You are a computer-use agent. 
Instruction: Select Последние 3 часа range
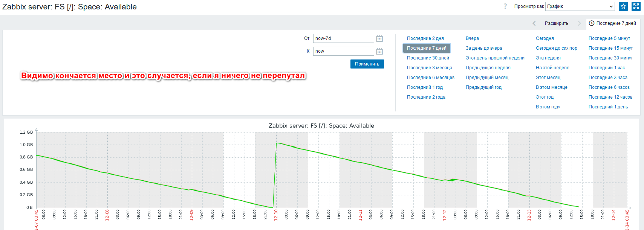click(x=608, y=78)
